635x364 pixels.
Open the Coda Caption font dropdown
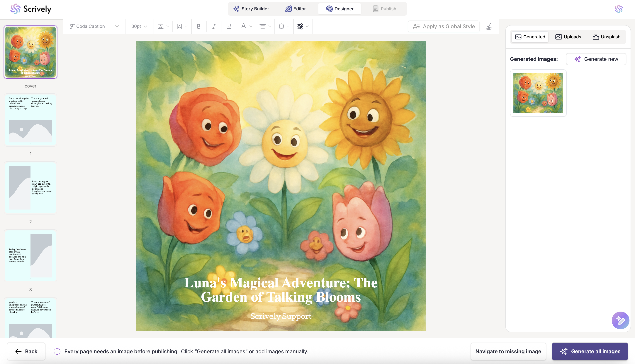(x=94, y=26)
